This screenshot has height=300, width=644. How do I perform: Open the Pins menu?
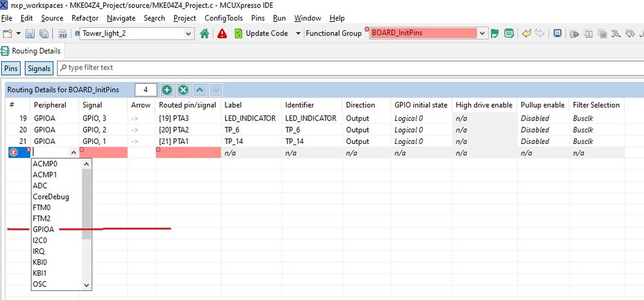(258, 18)
